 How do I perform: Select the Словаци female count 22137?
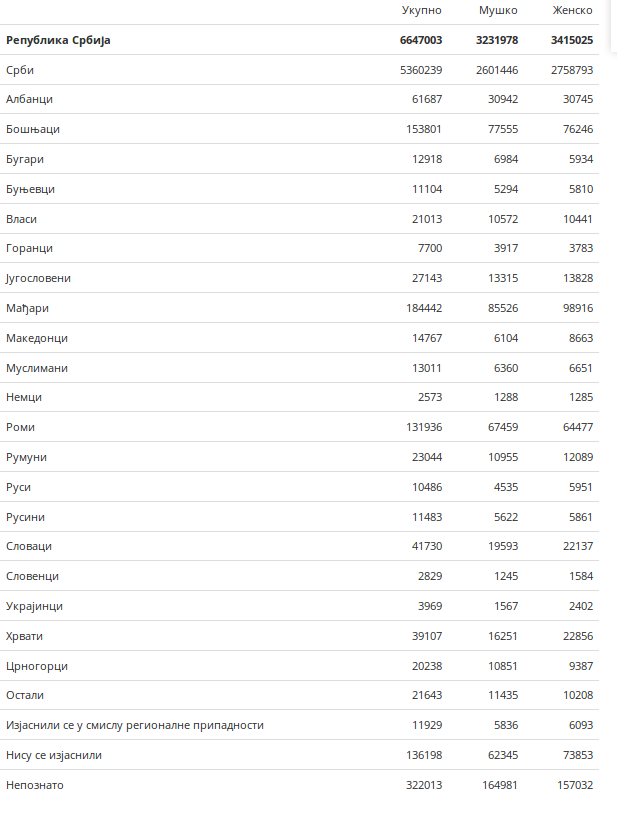click(573, 547)
